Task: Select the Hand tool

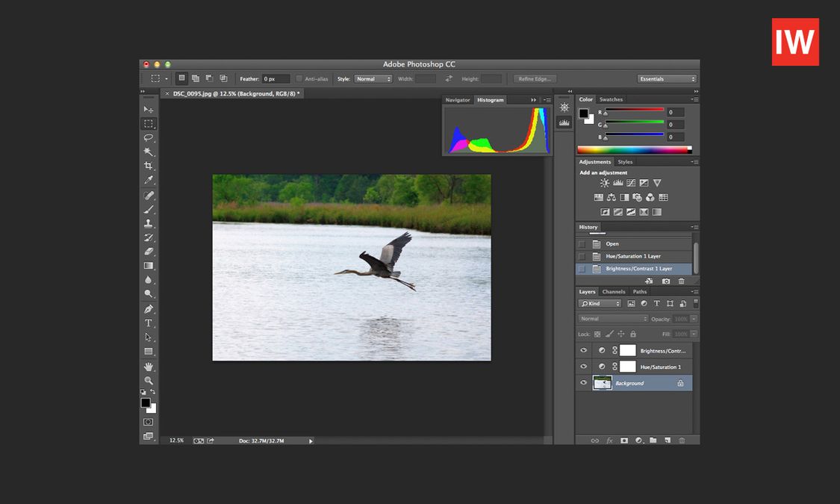Action: pyautogui.click(x=149, y=367)
